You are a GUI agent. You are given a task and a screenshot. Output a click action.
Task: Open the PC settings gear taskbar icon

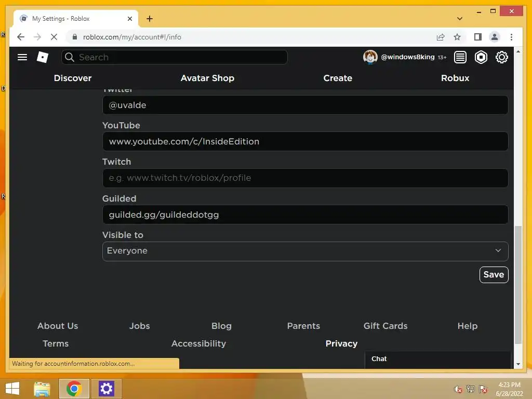click(x=106, y=389)
